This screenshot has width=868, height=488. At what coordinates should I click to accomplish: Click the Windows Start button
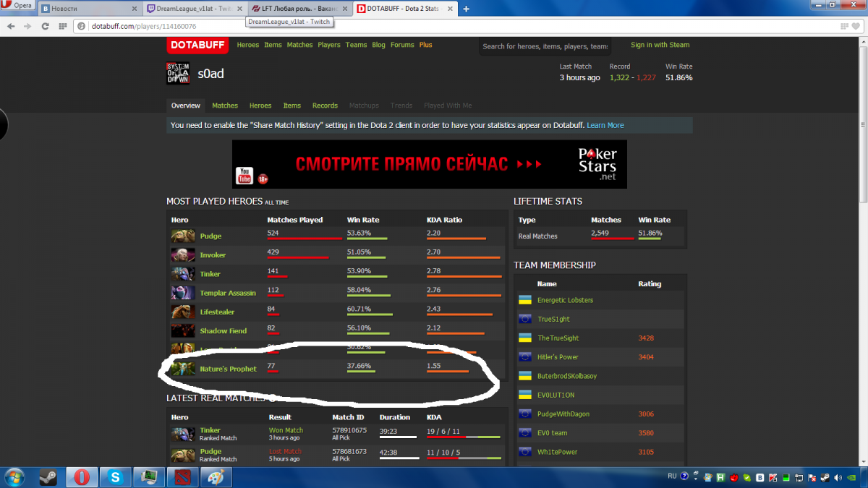pyautogui.click(x=14, y=477)
